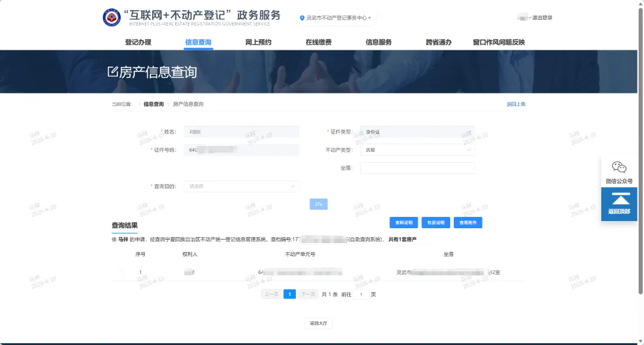Go to next page with 下一页

click(x=308, y=294)
